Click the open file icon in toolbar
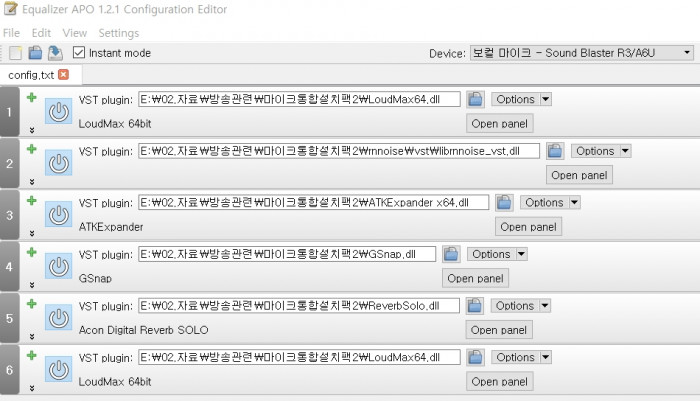 tap(34, 53)
